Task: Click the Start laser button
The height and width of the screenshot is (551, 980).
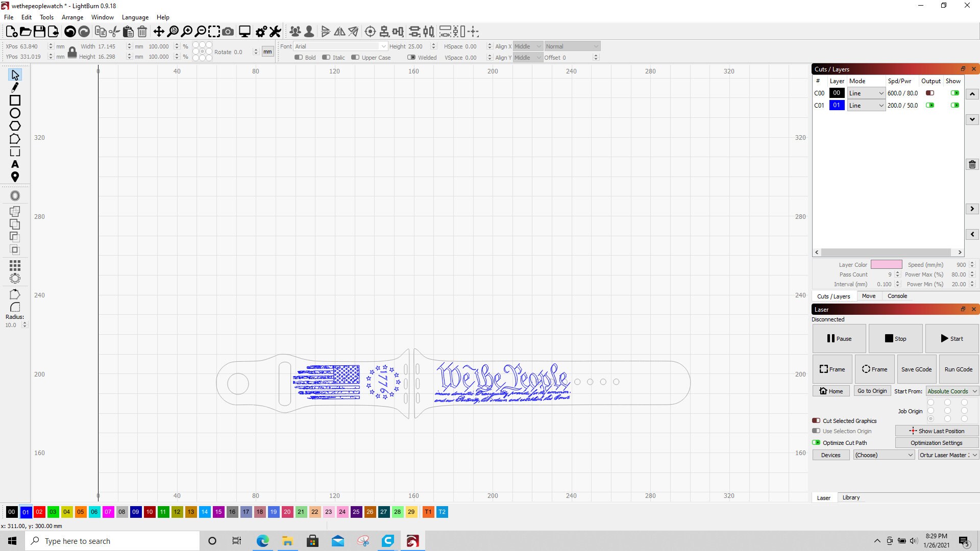Action: [x=952, y=339]
